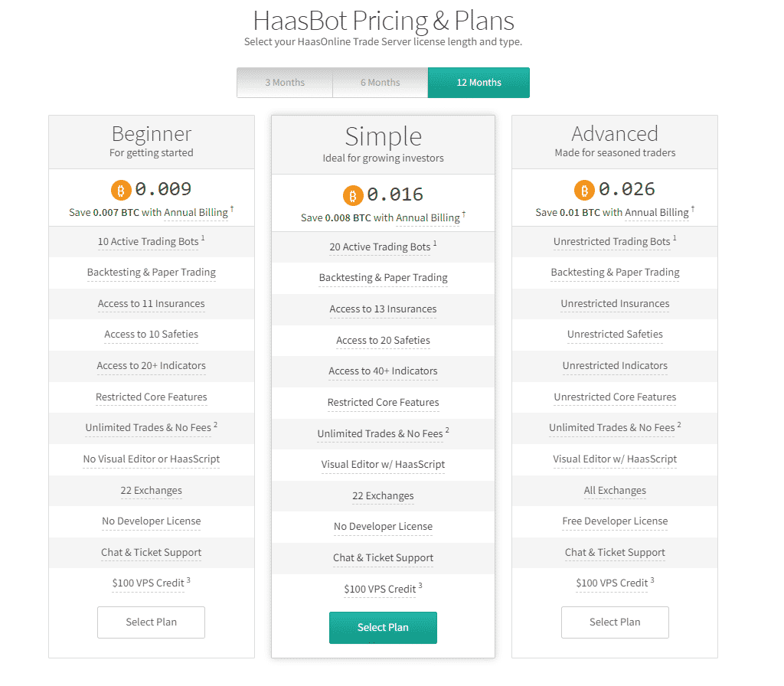Click Unrestricted Trading Bots feature text

point(612,241)
